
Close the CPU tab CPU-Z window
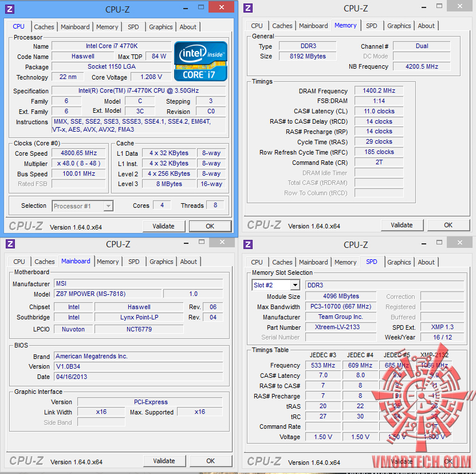point(222,7)
